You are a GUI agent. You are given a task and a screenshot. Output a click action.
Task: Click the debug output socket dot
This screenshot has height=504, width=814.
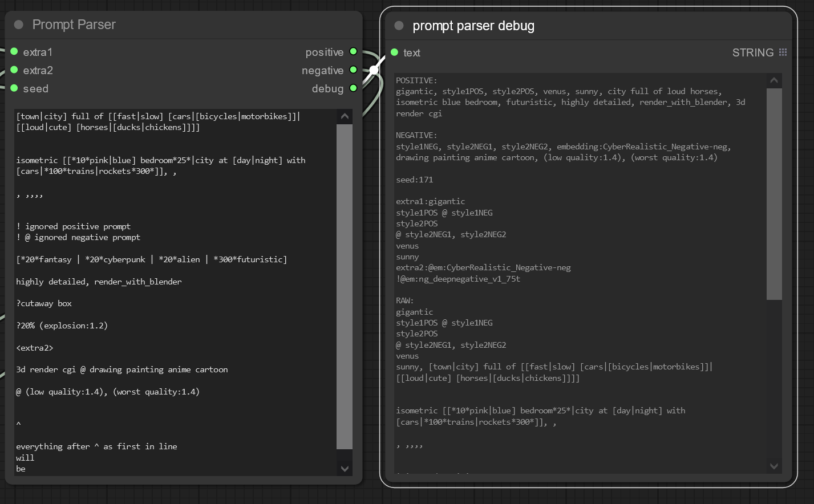click(353, 88)
